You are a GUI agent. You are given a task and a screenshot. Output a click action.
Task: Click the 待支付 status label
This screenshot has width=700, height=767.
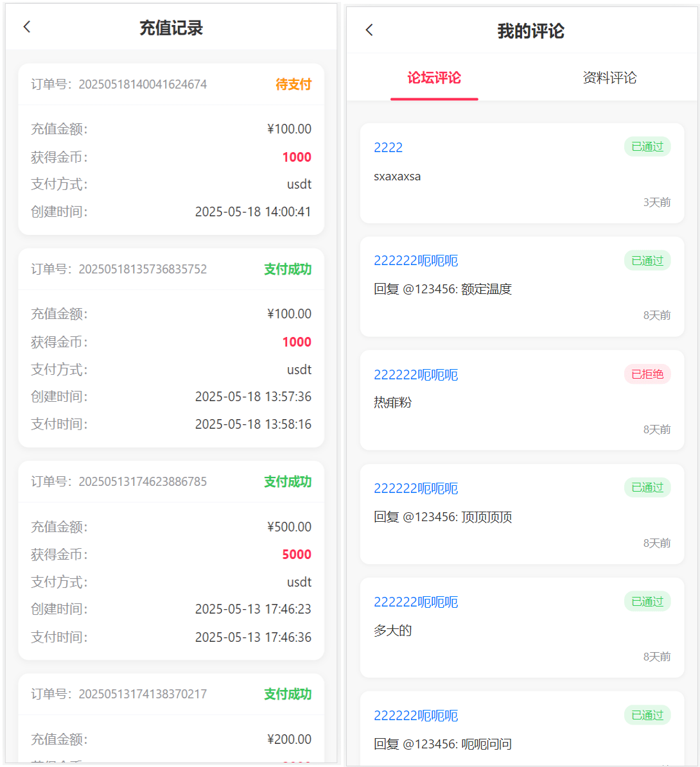click(293, 84)
